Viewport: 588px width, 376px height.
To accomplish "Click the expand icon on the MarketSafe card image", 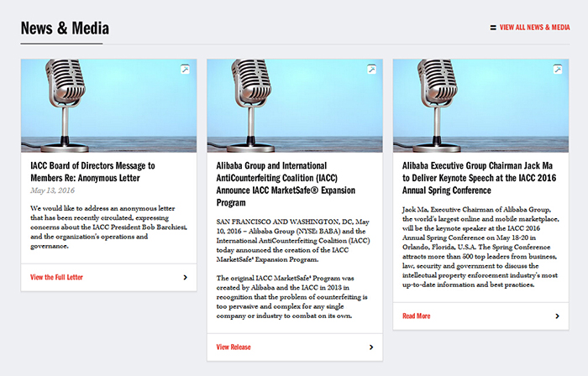I will point(371,70).
